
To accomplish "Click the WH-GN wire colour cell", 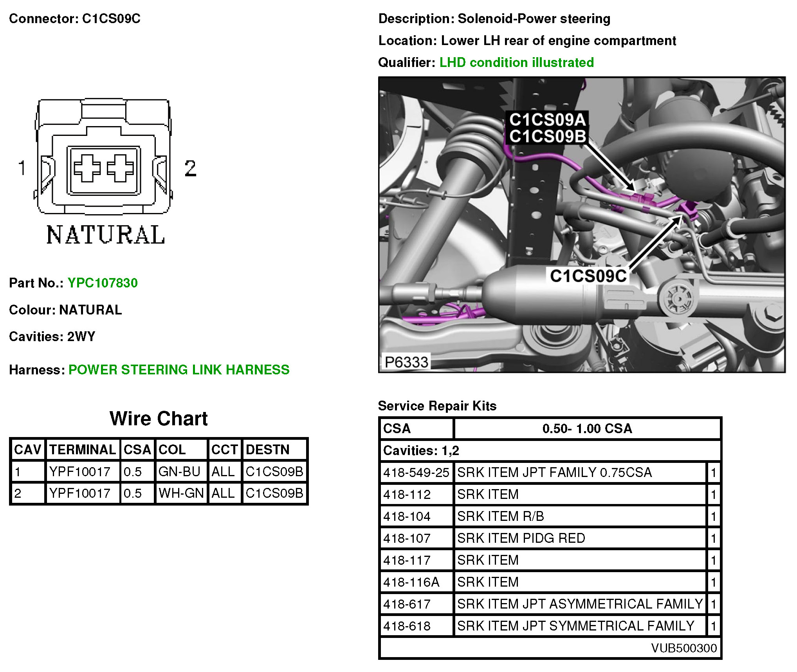I will coord(181,493).
